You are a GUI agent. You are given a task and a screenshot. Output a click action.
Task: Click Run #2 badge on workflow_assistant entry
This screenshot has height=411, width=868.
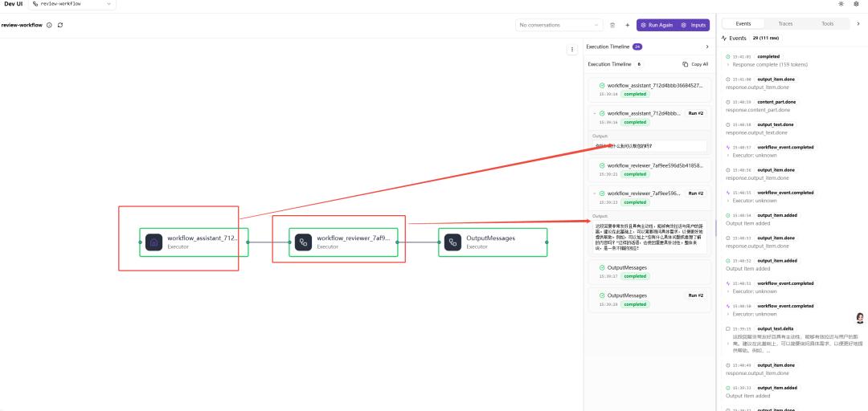(x=696, y=113)
